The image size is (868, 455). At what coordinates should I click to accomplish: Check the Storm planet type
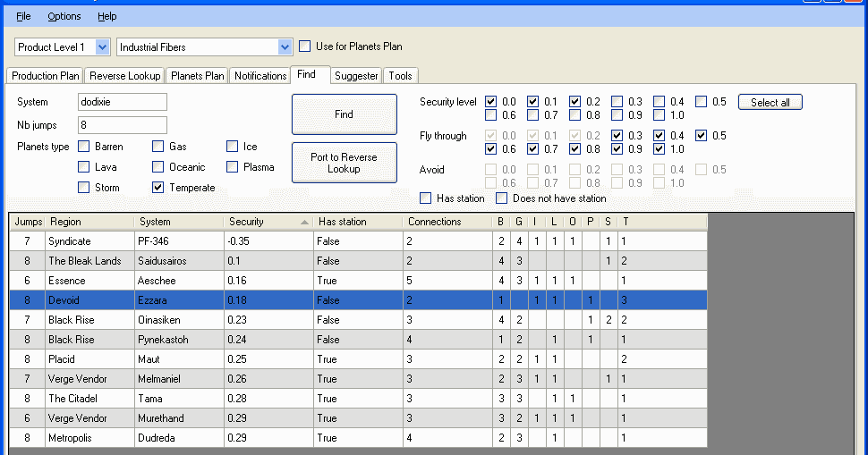click(x=83, y=188)
